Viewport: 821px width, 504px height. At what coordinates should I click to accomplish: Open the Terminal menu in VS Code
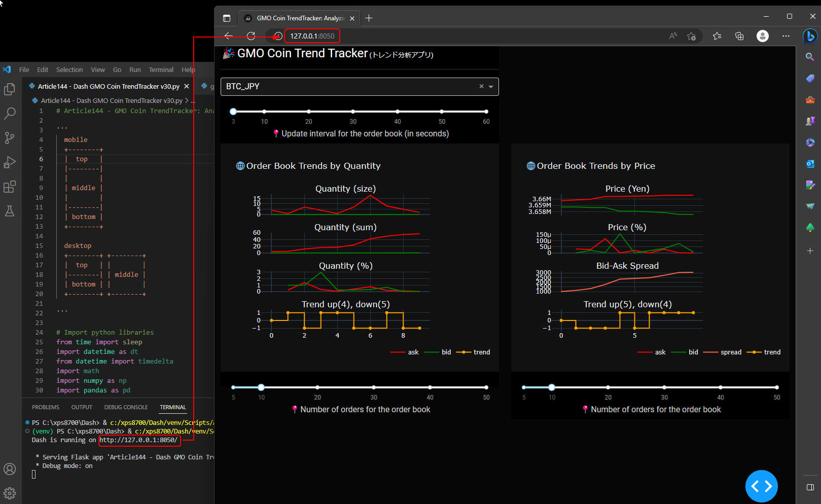[x=161, y=69]
